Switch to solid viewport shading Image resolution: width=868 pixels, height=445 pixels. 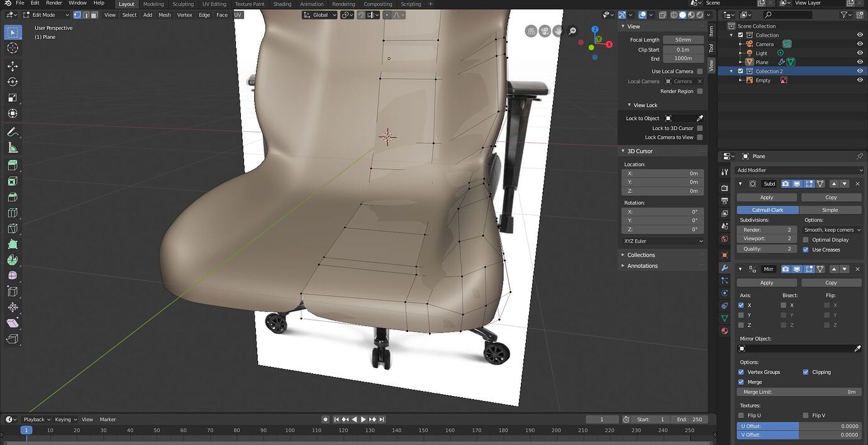pyautogui.click(x=682, y=14)
